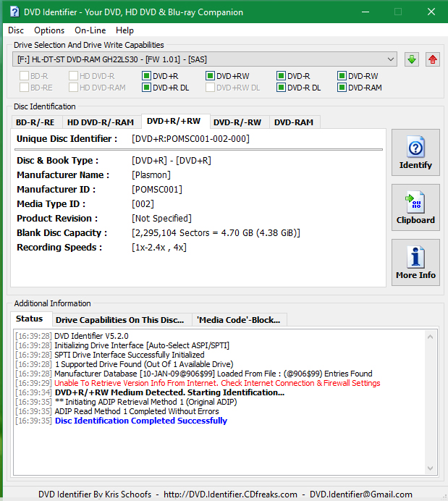Open the drive selection dropdown
This screenshot has height=501, width=448.
tap(205, 59)
